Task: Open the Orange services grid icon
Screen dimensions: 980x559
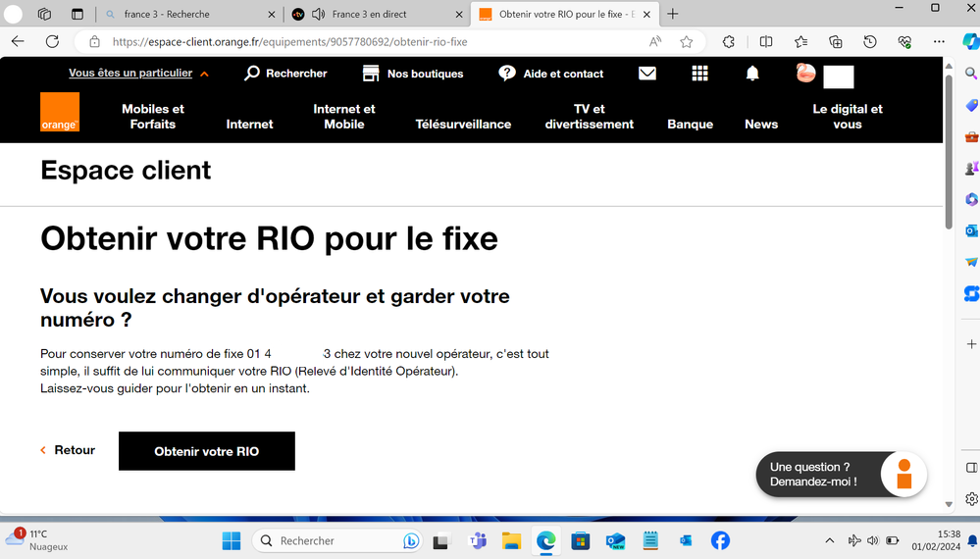Action: [700, 74]
